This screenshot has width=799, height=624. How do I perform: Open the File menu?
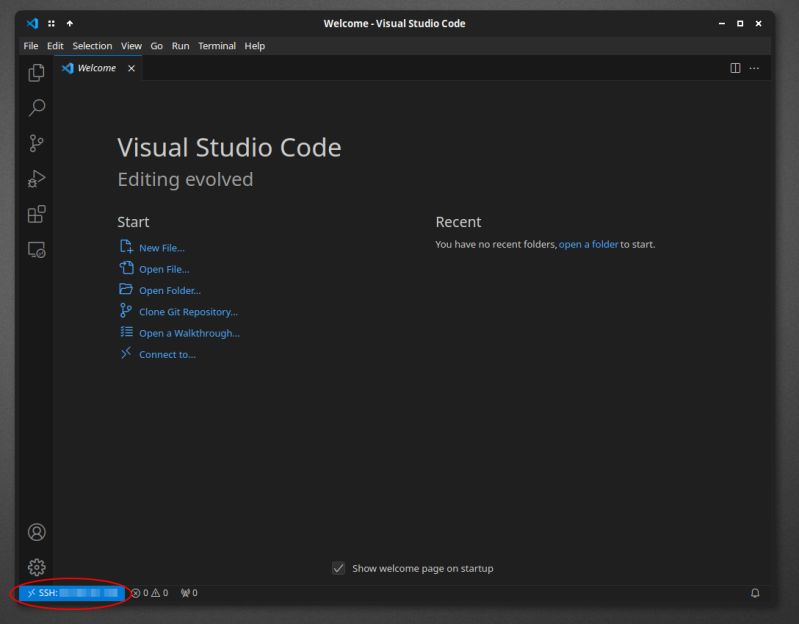pos(31,46)
